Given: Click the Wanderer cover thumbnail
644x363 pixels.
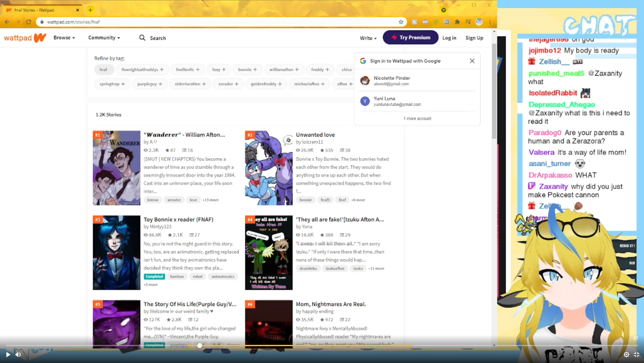Looking at the screenshot, I should tap(117, 168).
